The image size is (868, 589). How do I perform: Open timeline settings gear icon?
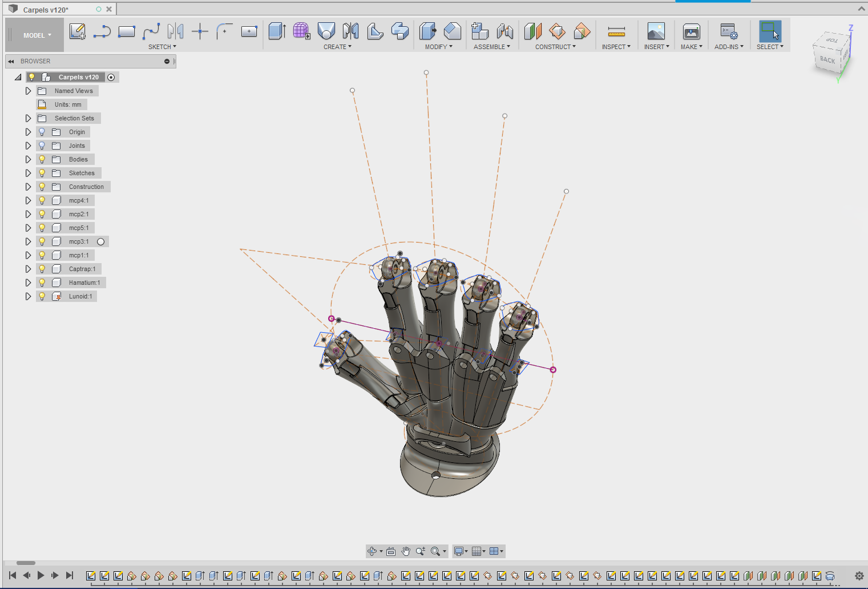point(859,576)
